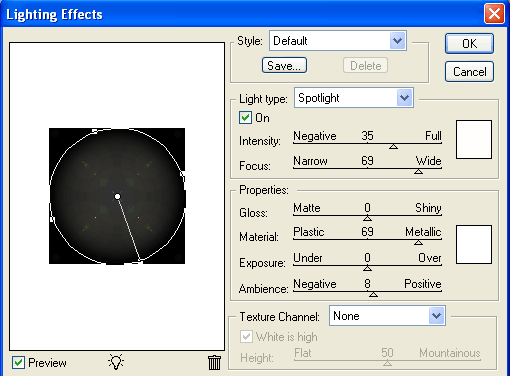Toggle the Preview checkbox
Viewport: 510px width, 376px height.
(x=18, y=362)
